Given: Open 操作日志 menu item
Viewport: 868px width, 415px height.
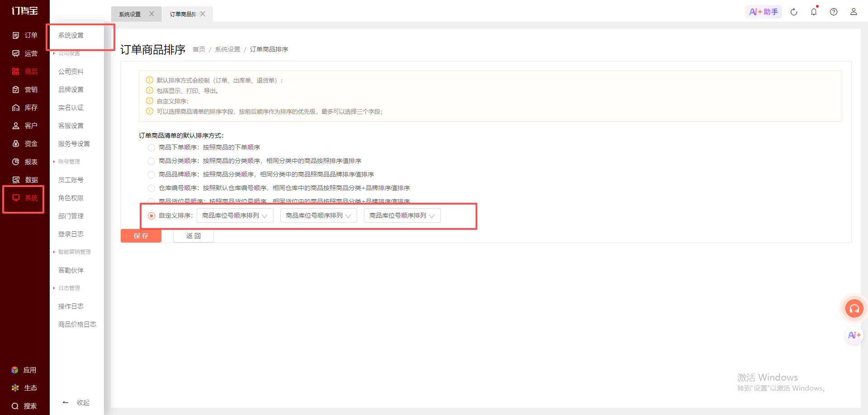Looking at the screenshot, I should click(71, 306).
